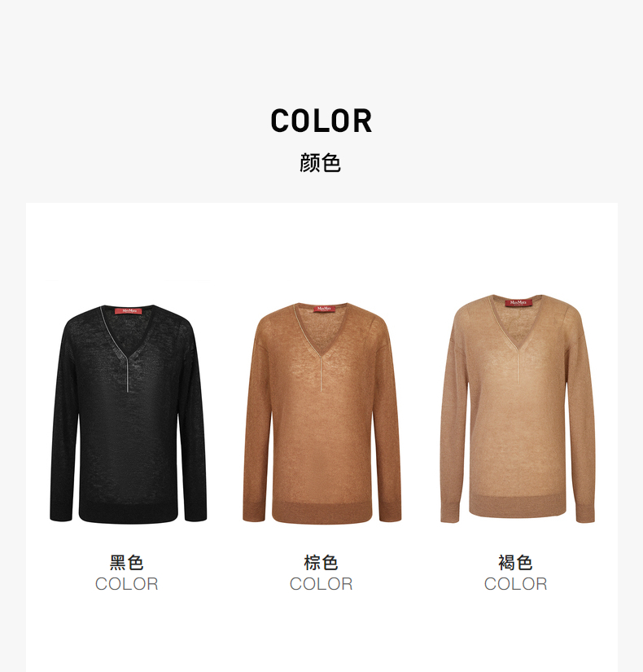Select the brown sweater in the middle
This screenshot has height=672, width=643.
321,413
